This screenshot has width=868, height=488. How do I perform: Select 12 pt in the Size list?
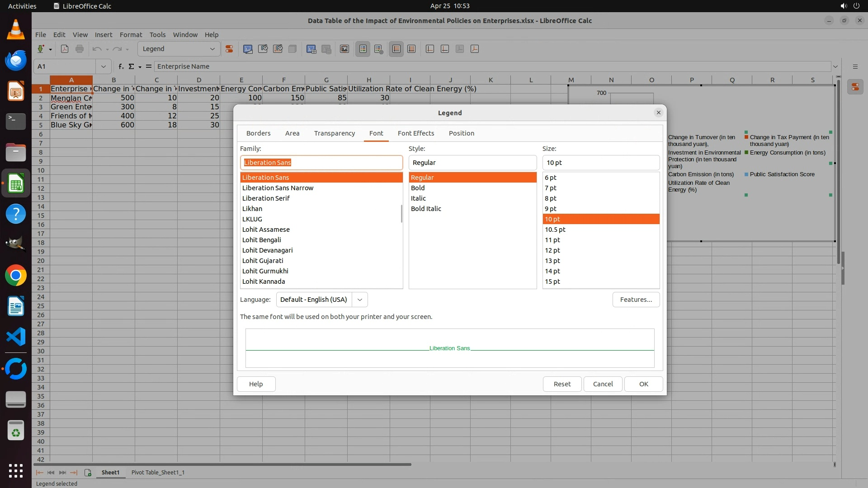pos(552,250)
